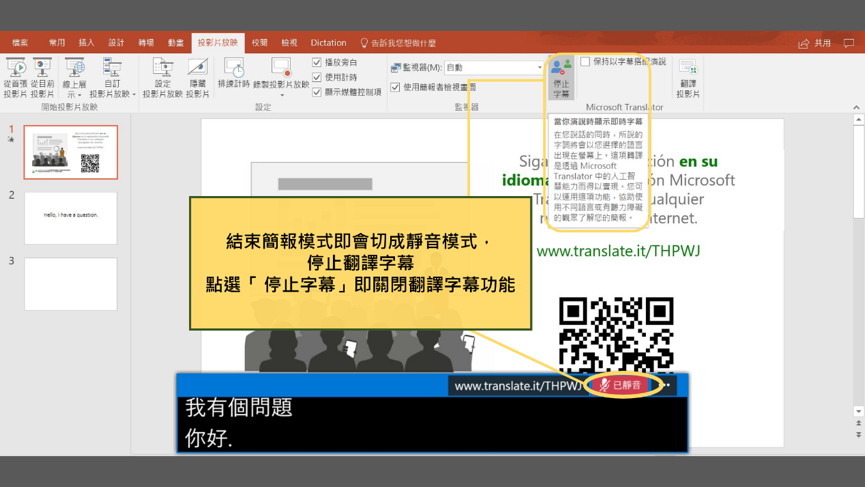The image size is (865, 487).
Task: Toggle use timings (使用計時) checkbox
Action: tap(317, 77)
